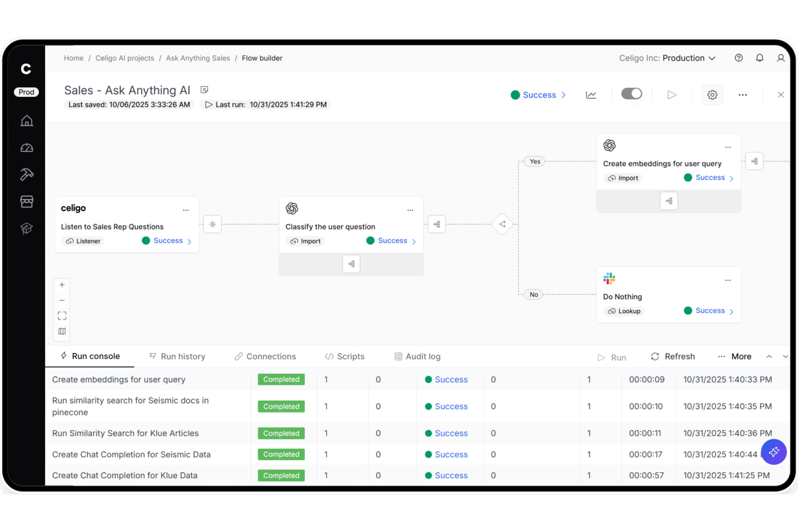Open the Listen to Sales Rep Questions three-dot menu
798x532 pixels.
[186, 210]
